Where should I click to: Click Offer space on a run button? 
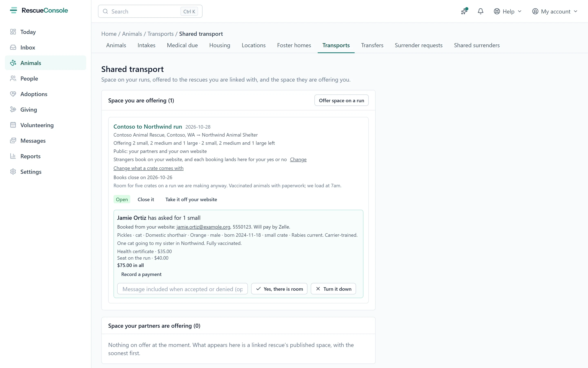coord(341,101)
